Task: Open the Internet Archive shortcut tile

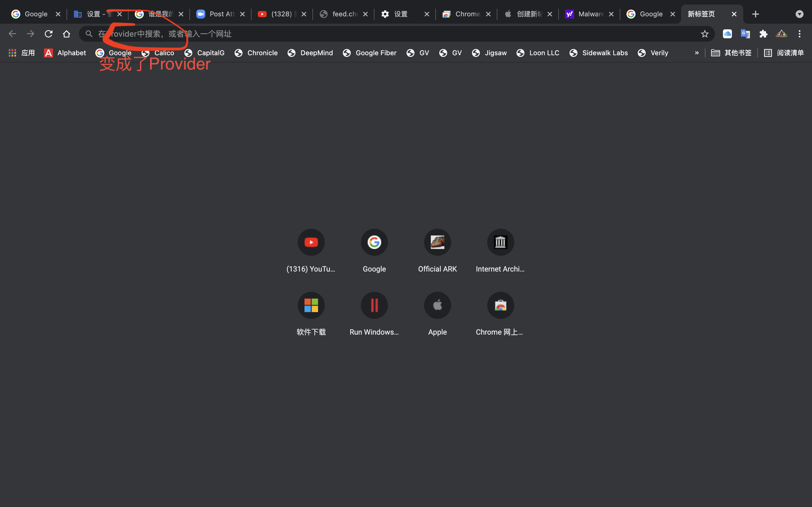Action: coord(500,243)
